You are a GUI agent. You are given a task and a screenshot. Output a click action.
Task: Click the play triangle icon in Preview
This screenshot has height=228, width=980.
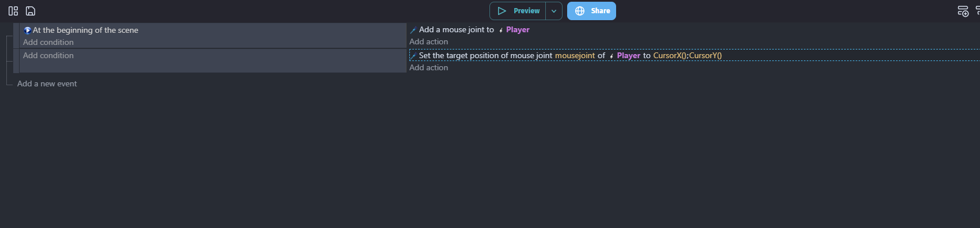502,11
